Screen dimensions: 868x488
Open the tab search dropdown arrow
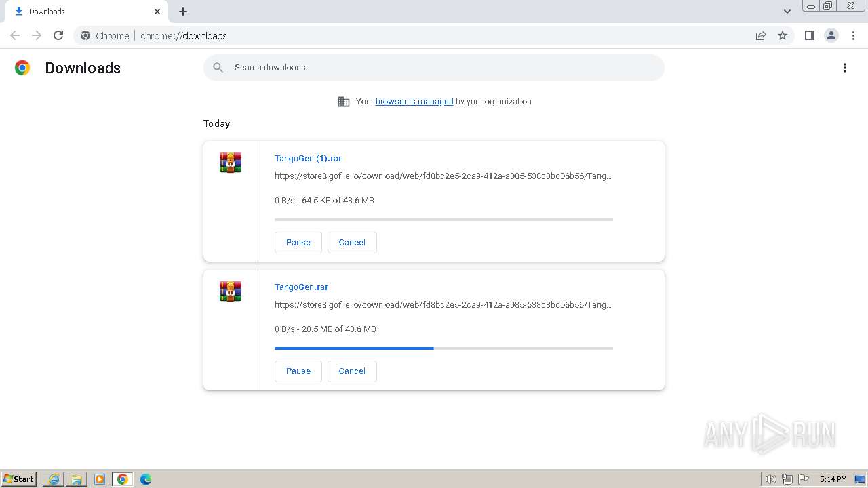(787, 12)
